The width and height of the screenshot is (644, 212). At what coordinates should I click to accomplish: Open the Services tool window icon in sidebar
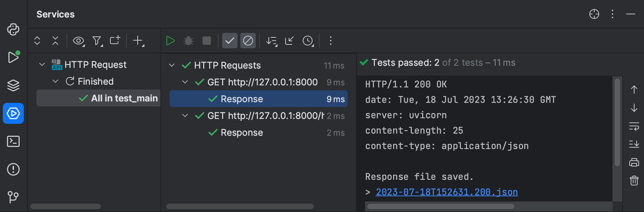click(13, 113)
